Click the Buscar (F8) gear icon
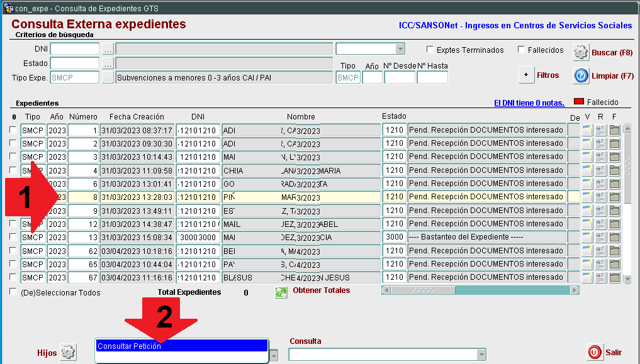 point(580,52)
